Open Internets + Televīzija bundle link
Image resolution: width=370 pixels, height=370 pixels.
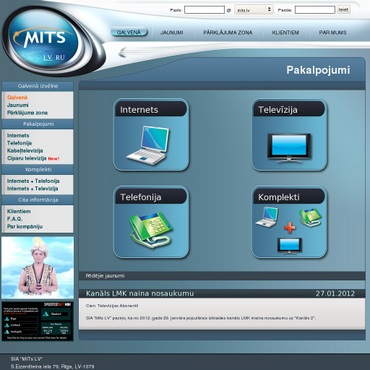(x=33, y=189)
